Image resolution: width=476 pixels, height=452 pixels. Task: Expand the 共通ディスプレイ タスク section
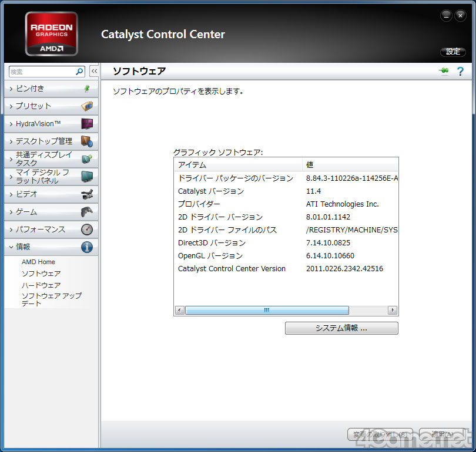pyautogui.click(x=51, y=159)
